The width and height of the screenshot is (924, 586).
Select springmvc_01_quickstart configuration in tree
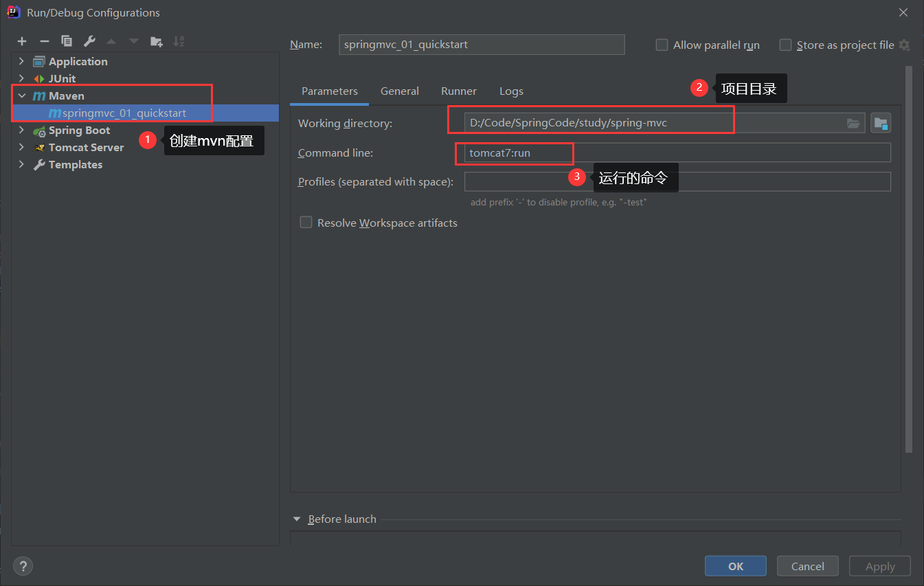coord(146,113)
